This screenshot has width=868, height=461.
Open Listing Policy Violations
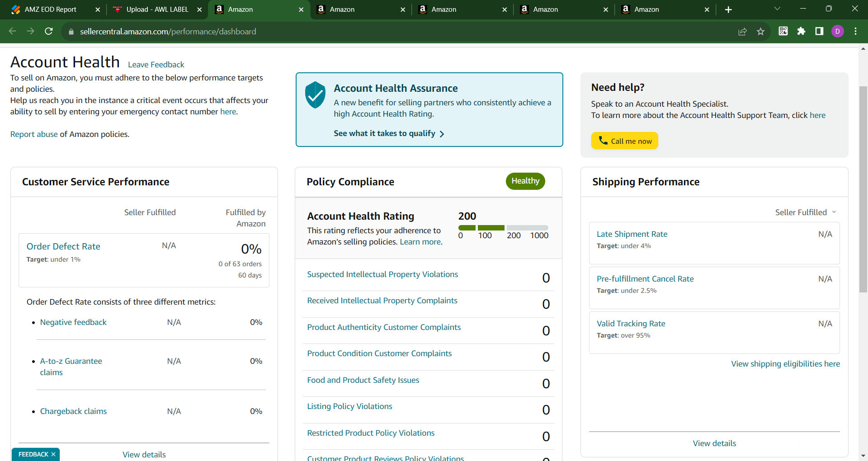[x=349, y=406]
